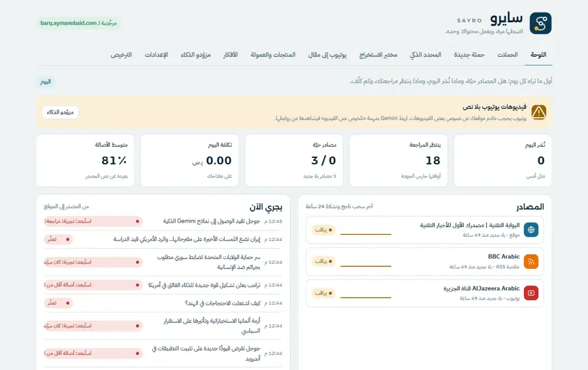Open the نُشر اليوم stat card
The image size is (588, 370).
point(502,161)
